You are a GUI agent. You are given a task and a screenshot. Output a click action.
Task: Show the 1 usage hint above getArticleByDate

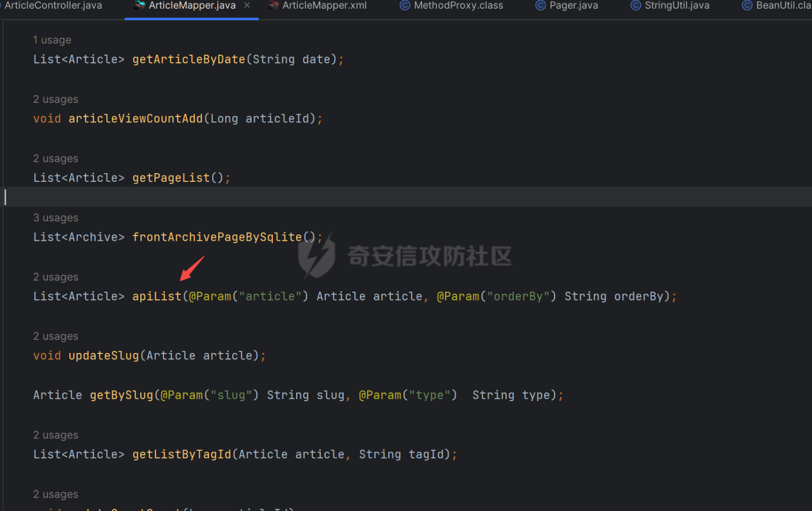coord(52,40)
